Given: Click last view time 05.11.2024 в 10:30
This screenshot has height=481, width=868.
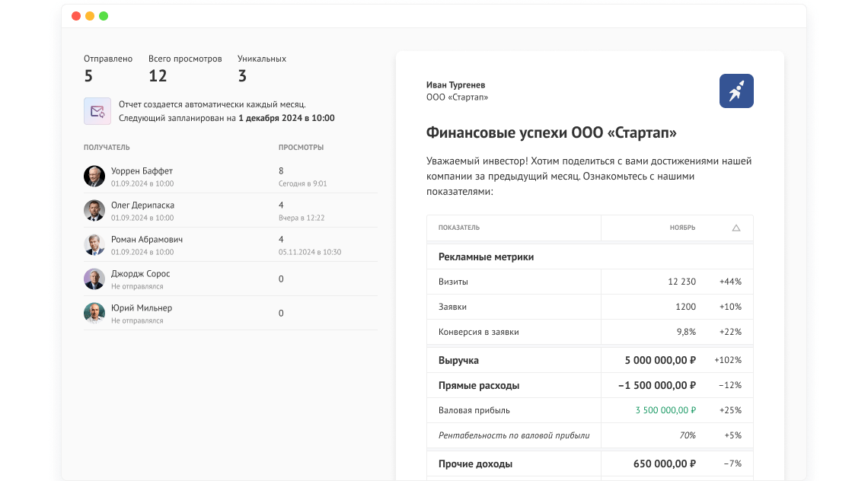Looking at the screenshot, I should pos(310,253).
